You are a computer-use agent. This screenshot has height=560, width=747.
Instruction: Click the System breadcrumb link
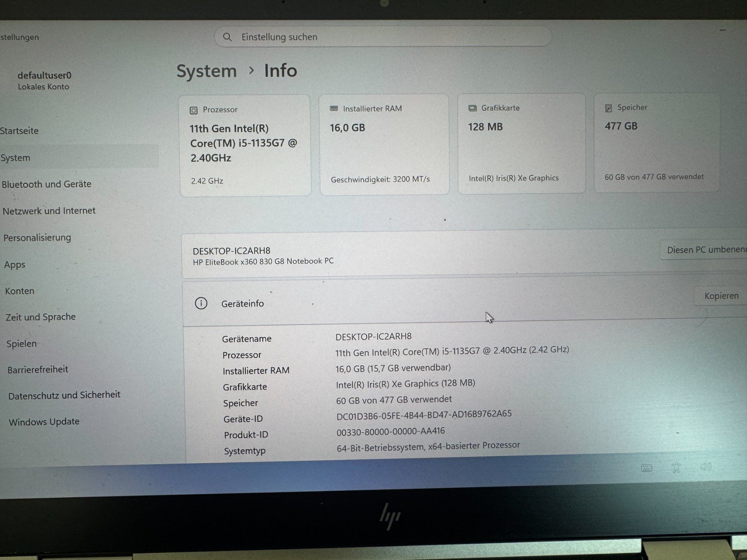[x=207, y=71]
